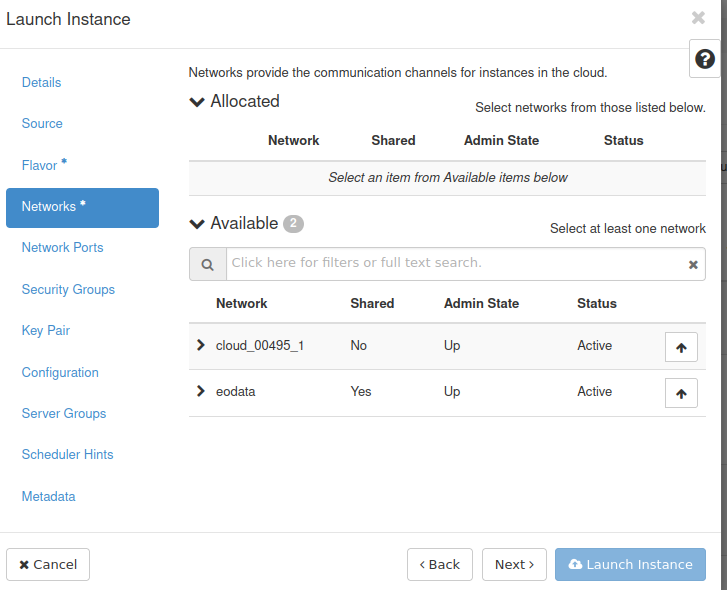Collapse the Allocated section
Viewport: 727px width, 590px height.
click(197, 102)
